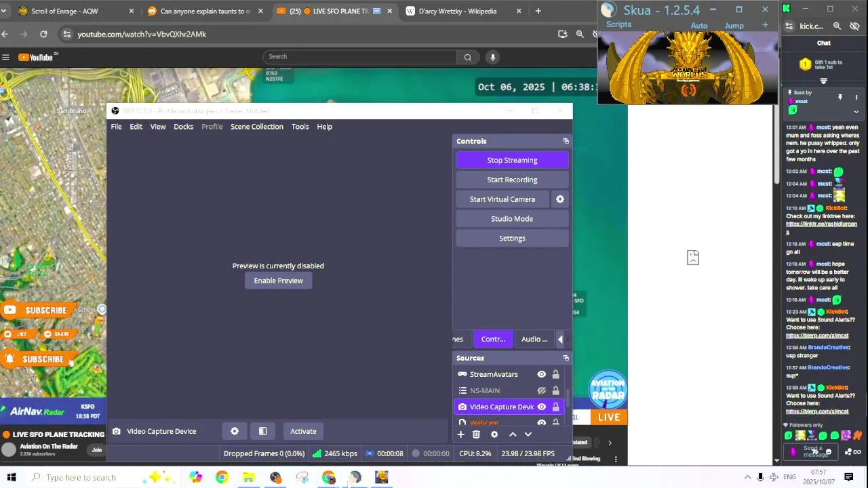The width and height of the screenshot is (868, 488).
Task: Remove selected source with the trash icon
Action: click(x=476, y=434)
